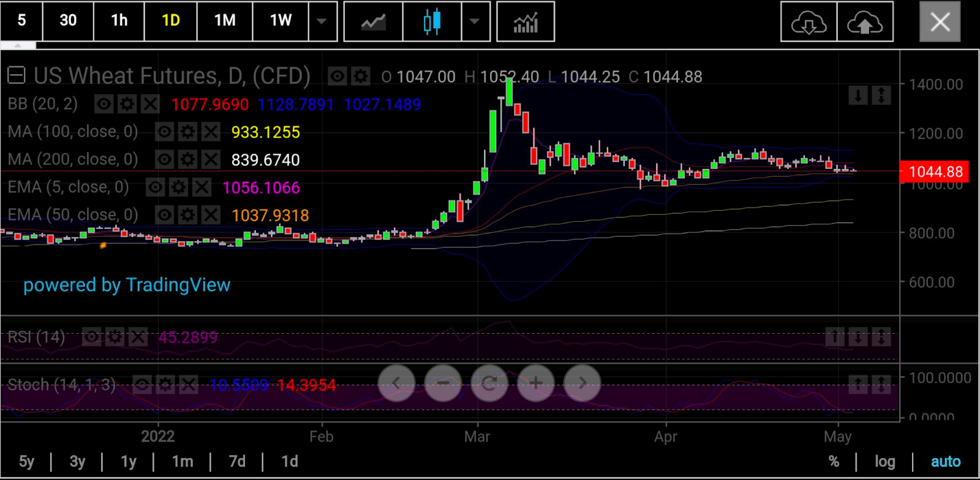Set date range to 1m

(183, 462)
